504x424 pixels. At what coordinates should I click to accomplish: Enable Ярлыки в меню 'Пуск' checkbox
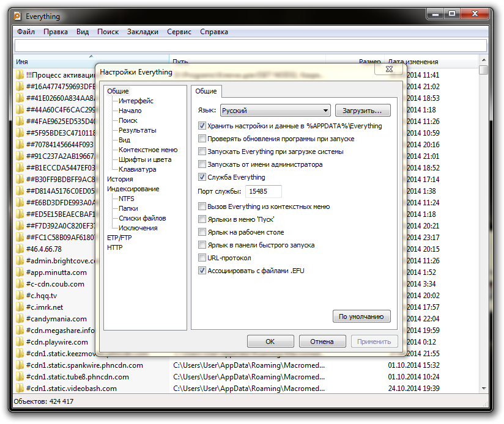[202, 219]
